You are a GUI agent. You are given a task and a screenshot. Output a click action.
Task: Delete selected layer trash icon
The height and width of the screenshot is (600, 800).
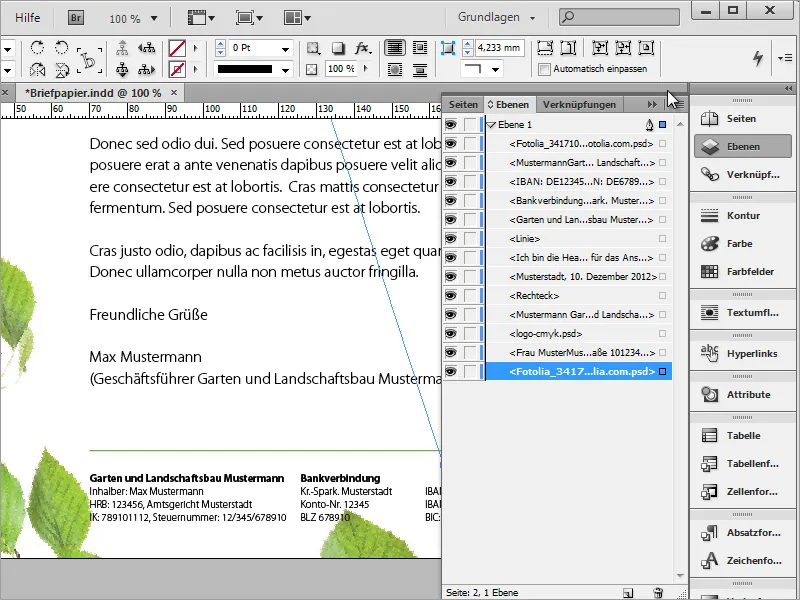point(658,593)
